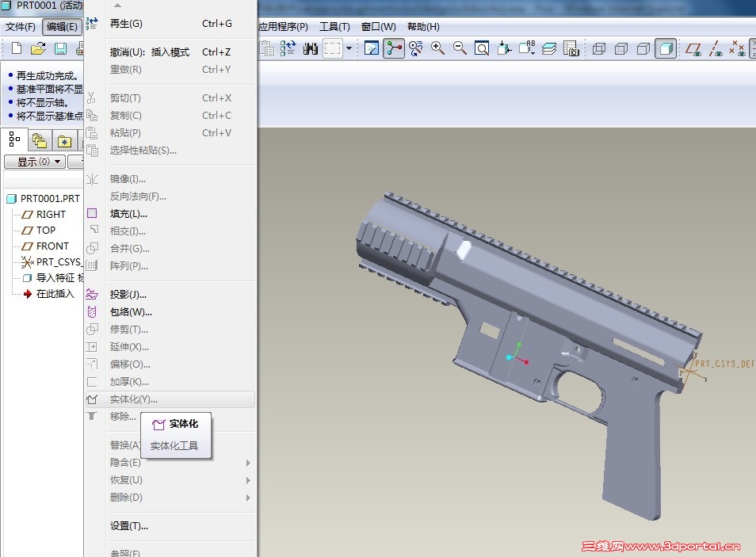
Task: Click the Layers stack icon
Action: [x=549, y=48]
